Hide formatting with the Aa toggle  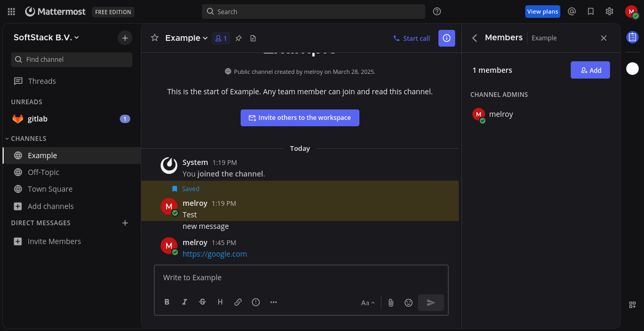click(367, 302)
